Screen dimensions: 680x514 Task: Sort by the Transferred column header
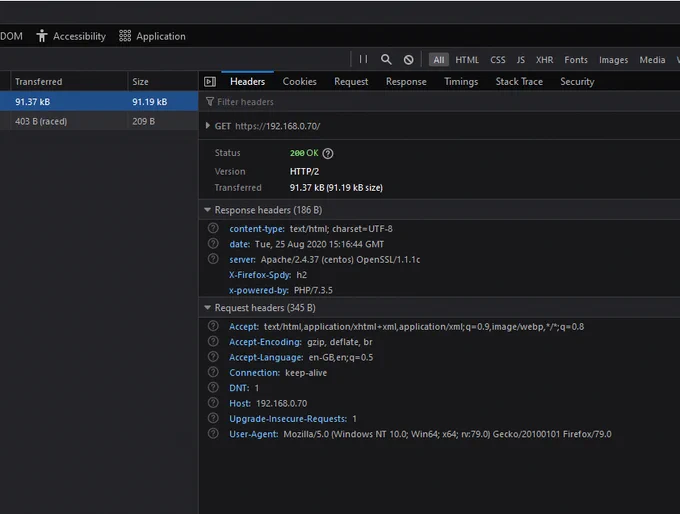click(x=69, y=82)
